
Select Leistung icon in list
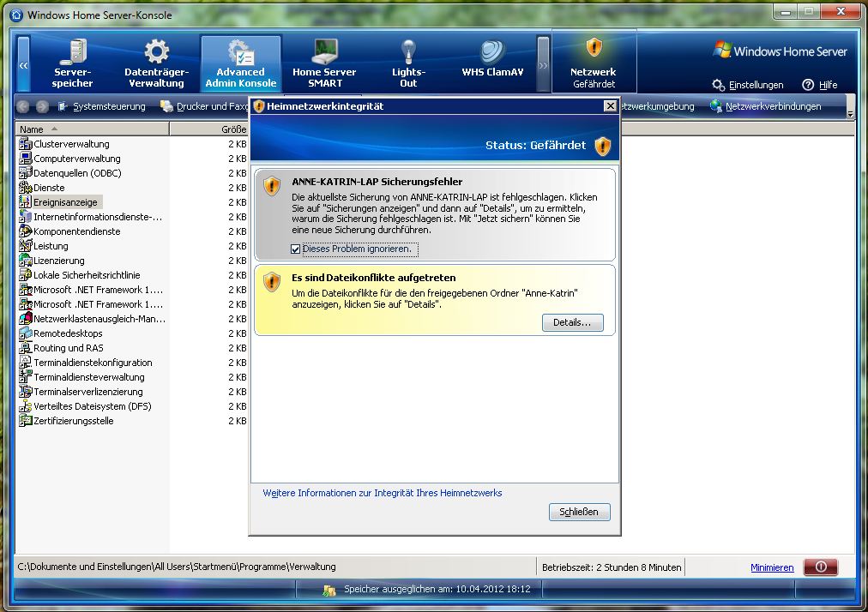[26, 246]
